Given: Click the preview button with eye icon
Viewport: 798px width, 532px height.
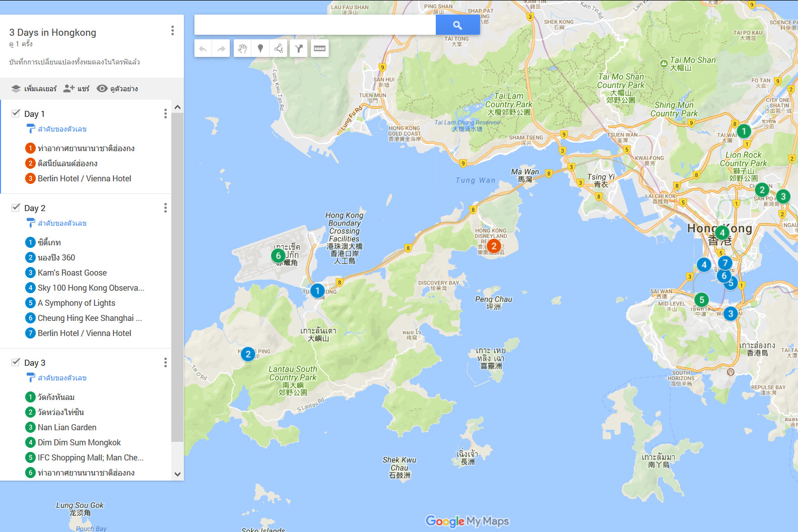Looking at the screenshot, I should 117,89.
